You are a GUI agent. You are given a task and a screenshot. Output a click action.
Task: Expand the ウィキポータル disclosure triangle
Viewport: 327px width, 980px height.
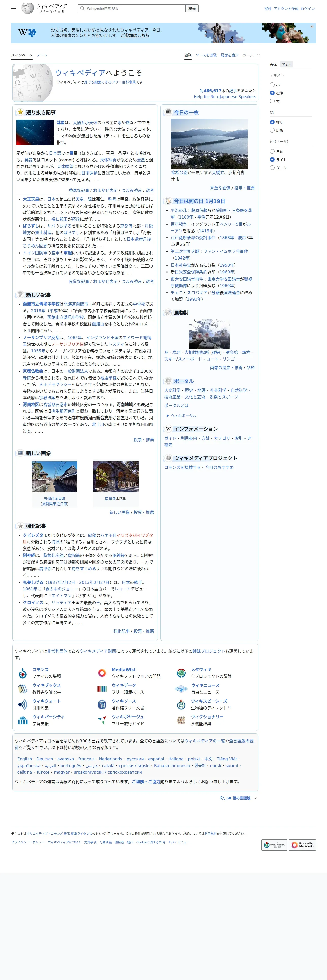coord(168,416)
